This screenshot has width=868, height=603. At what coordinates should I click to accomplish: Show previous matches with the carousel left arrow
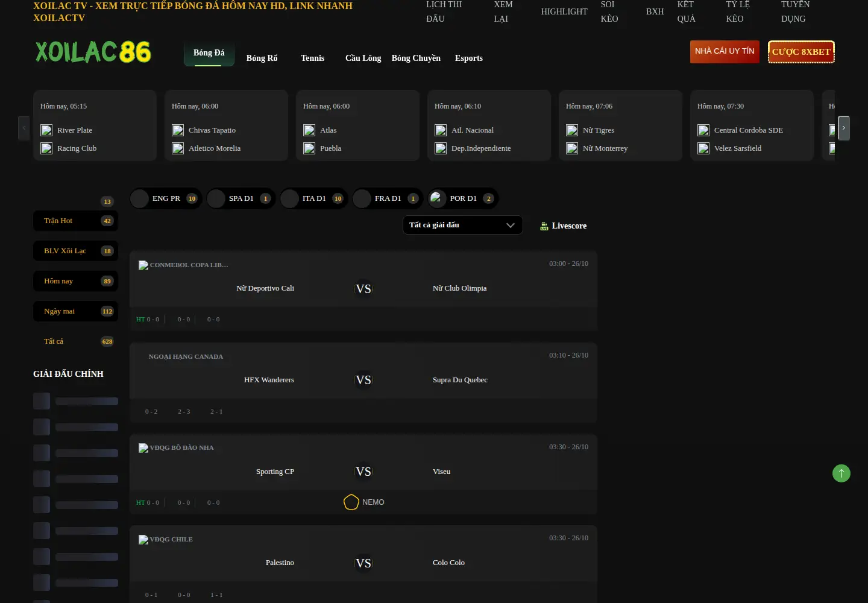(24, 128)
